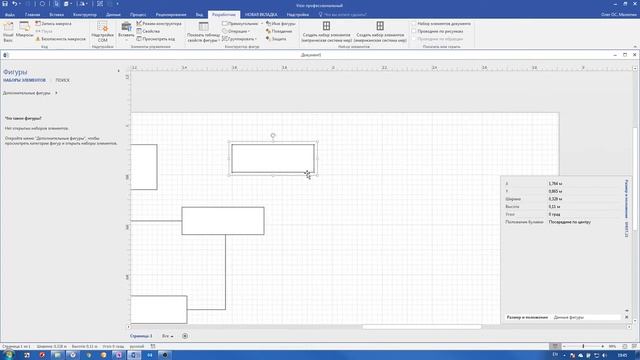This screenshot has width=640, height=360.
Task: Click fit page to window icon
Action: (625, 346)
